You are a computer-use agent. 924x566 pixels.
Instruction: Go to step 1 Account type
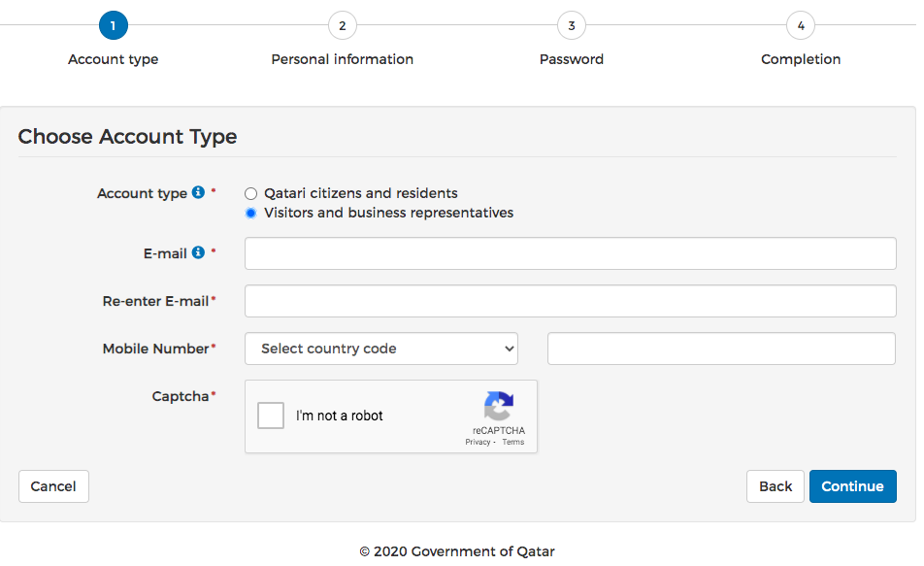pos(114,25)
